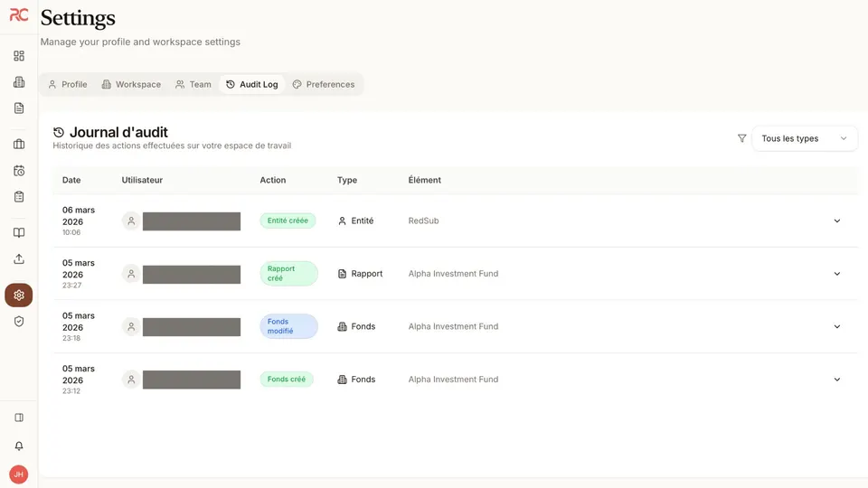Open notifications bell icon
868x488 pixels.
19,446
